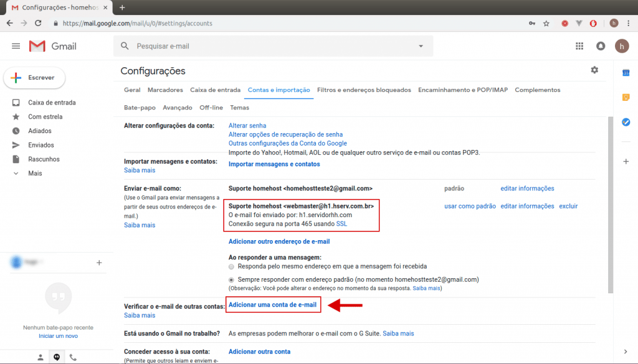Switch to the Marcadores tab
This screenshot has width=638, height=364.
[165, 90]
